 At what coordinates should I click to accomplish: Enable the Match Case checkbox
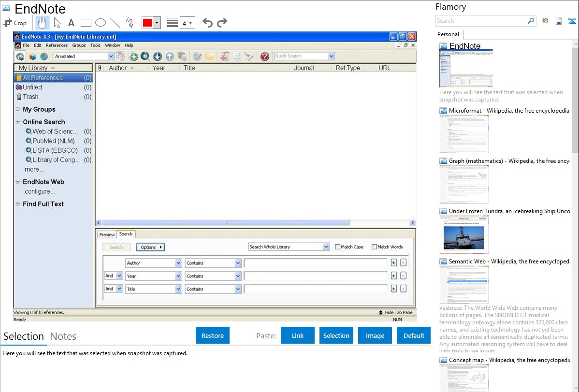[337, 247]
